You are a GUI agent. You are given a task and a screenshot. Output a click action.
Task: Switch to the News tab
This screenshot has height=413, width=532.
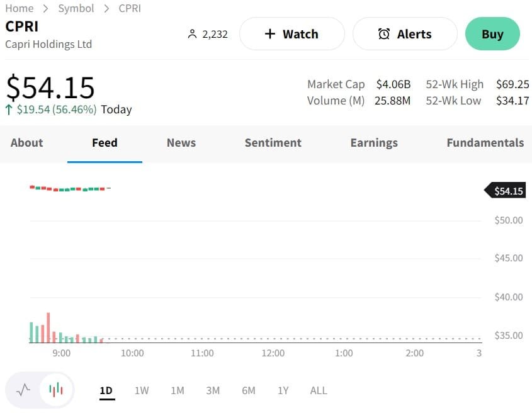click(181, 143)
